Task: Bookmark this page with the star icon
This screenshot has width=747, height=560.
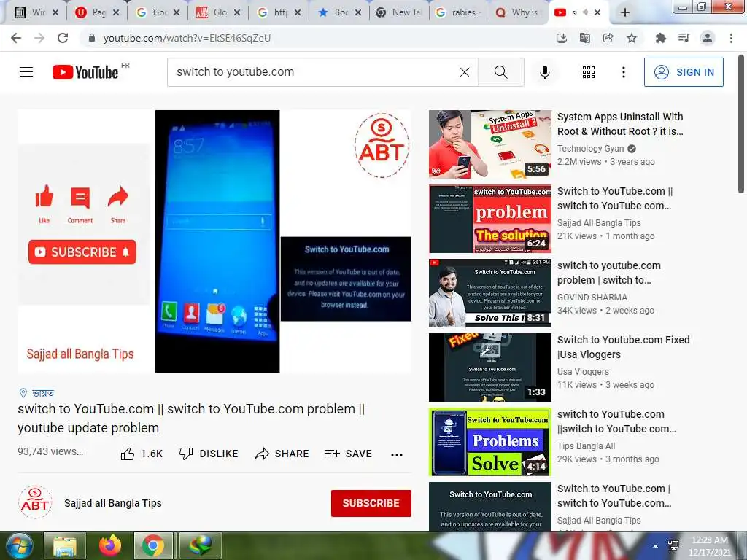Action: (x=632, y=38)
